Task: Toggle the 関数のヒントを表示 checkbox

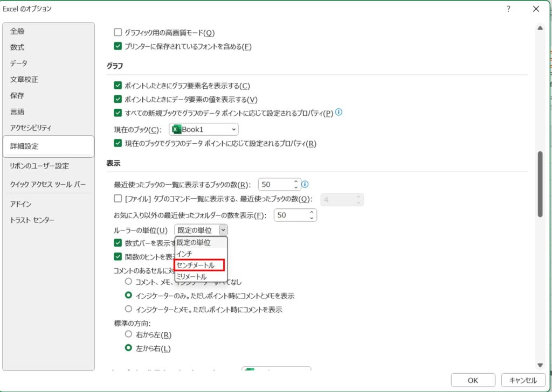Action: pos(118,257)
